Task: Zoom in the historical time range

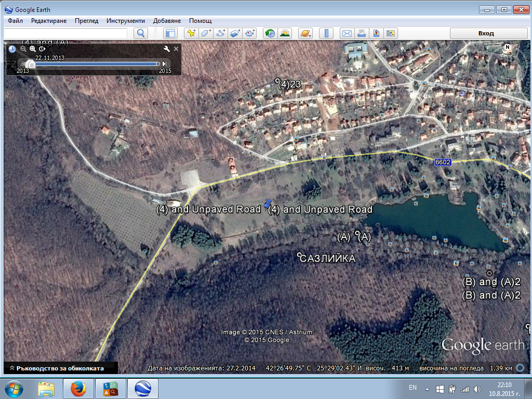Action: (x=33, y=49)
